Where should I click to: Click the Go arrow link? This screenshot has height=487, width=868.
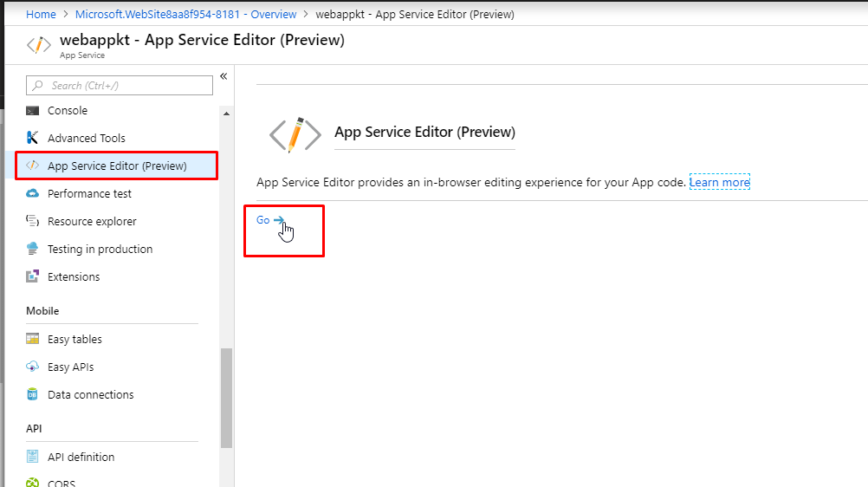(x=270, y=220)
